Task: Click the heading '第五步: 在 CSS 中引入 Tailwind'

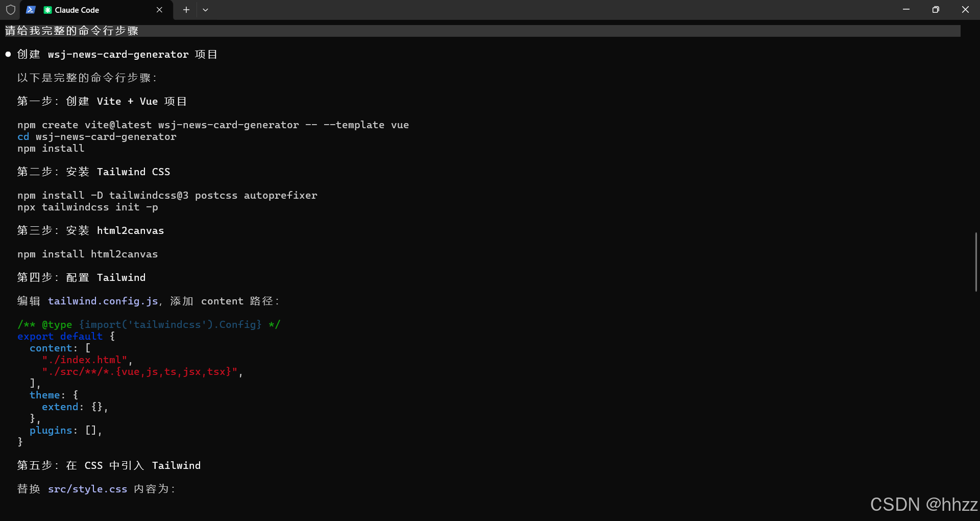Action: (x=109, y=465)
